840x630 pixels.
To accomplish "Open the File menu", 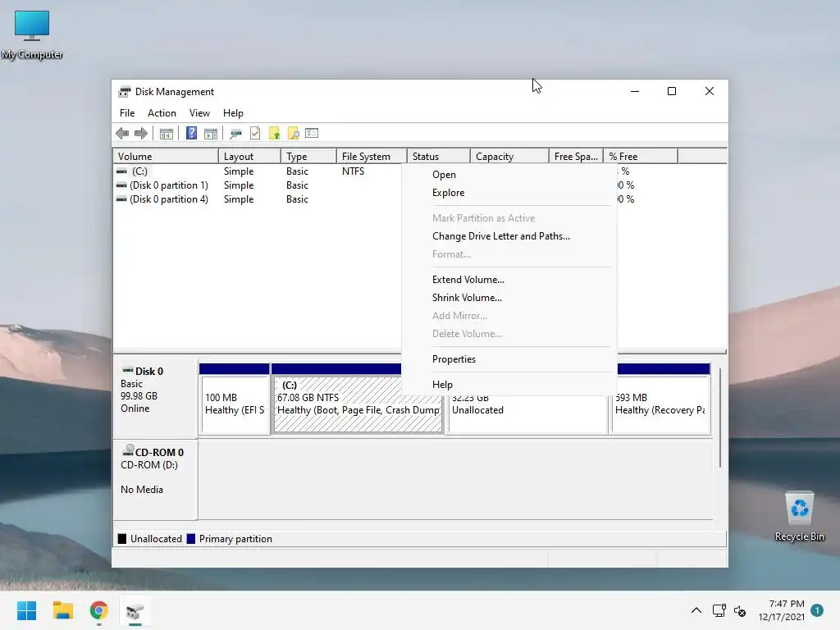I will [x=127, y=113].
